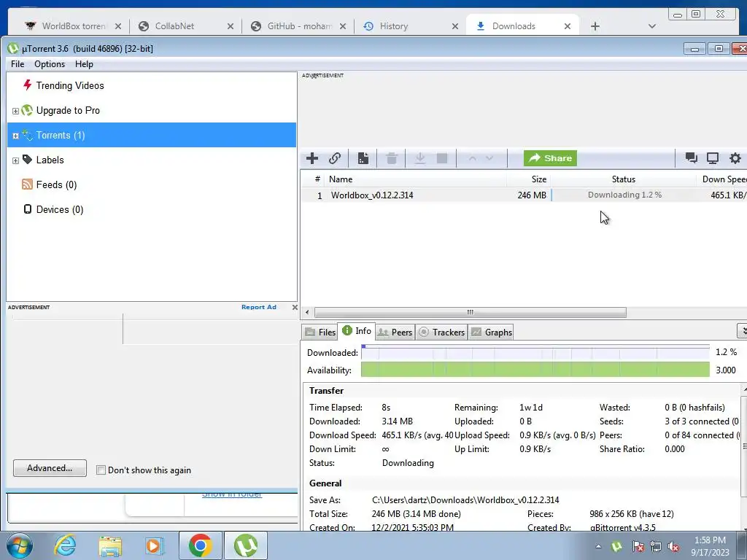Click the Devices phone icon
This screenshot has height=560, width=747.
(28, 209)
